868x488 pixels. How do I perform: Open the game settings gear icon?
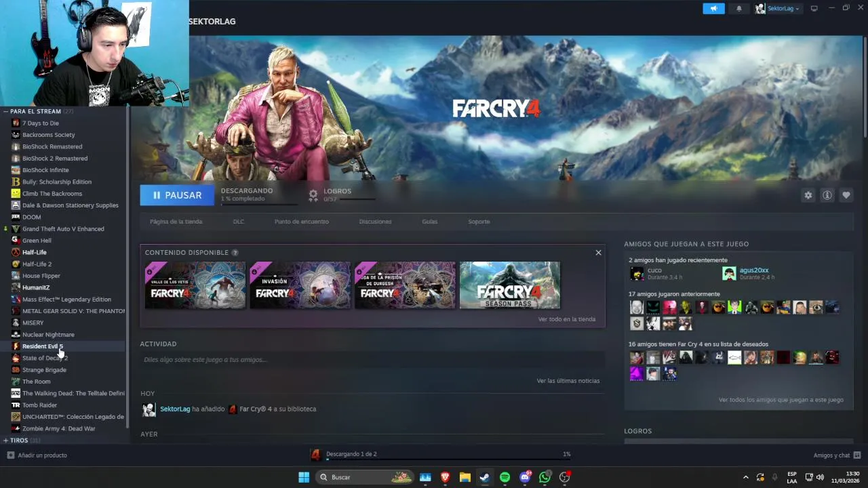[x=808, y=195]
